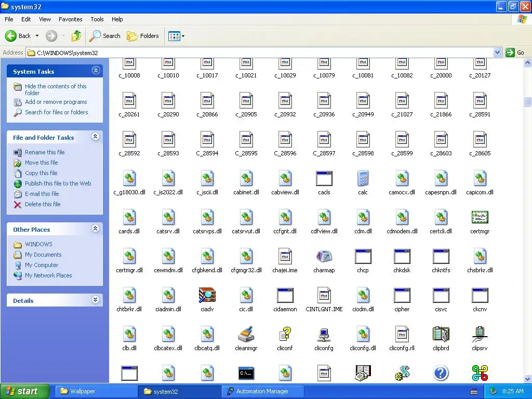Open the File menu
Image resolution: width=532 pixels, height=399 pixels.
point(9,19)
